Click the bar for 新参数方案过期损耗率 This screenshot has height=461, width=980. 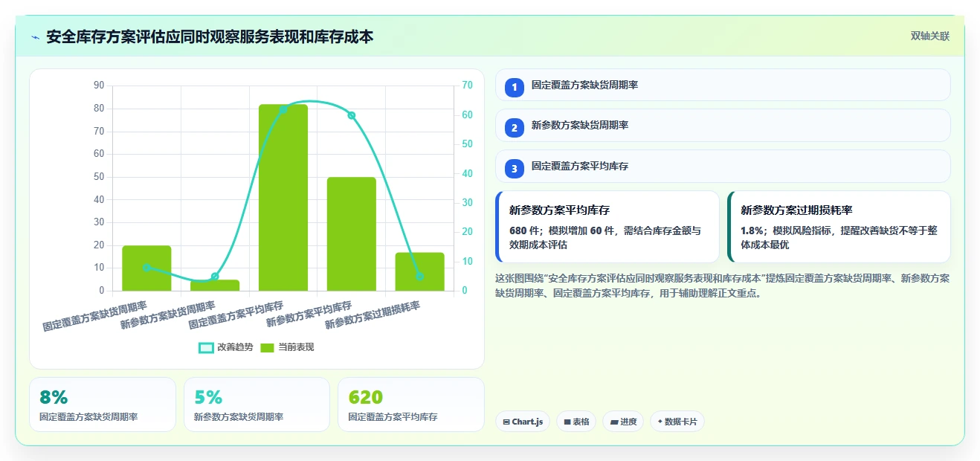pos(420,272)
